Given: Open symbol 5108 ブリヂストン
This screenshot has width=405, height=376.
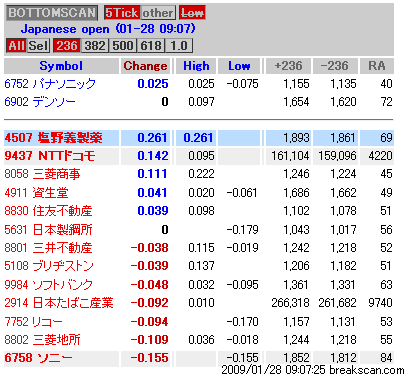Looking at the screenshot, I should (x=49, y=266).
